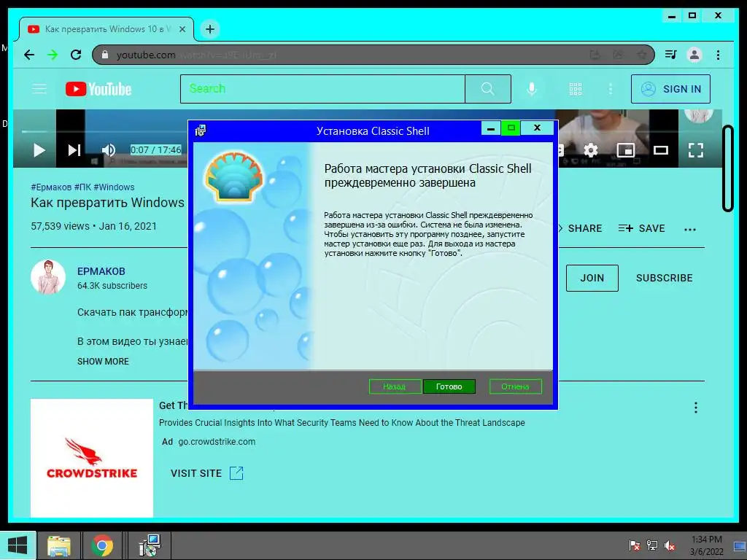Click VISIT SITE ad link
Viewport: 747px width, 560px height.
206,473
